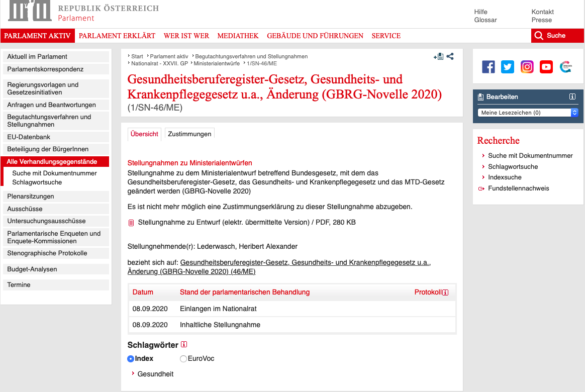
Task: Open the Stellungnahme zu Entwurf PDF
Action: point(246,222)
